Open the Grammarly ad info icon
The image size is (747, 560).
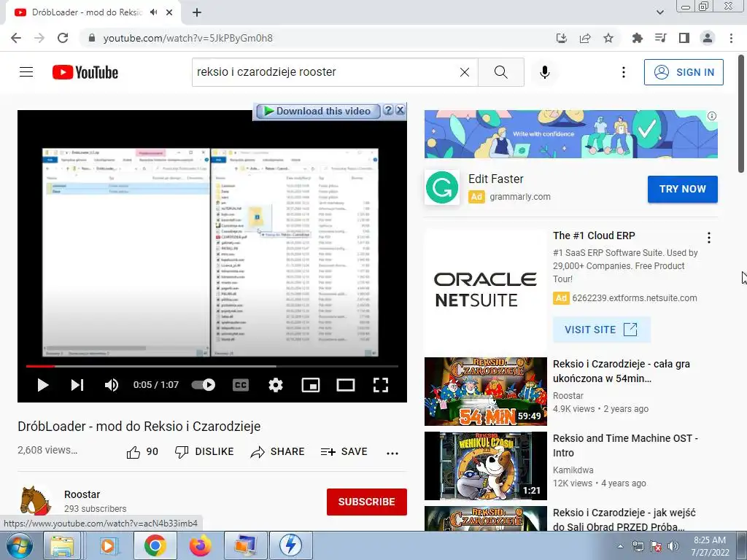click(x=712, y=116)
